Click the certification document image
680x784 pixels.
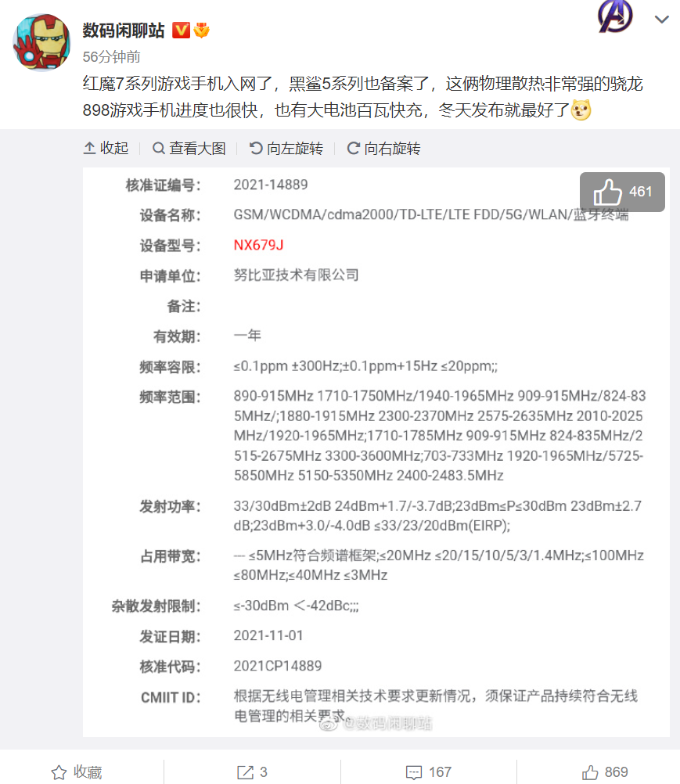[376, 452]
